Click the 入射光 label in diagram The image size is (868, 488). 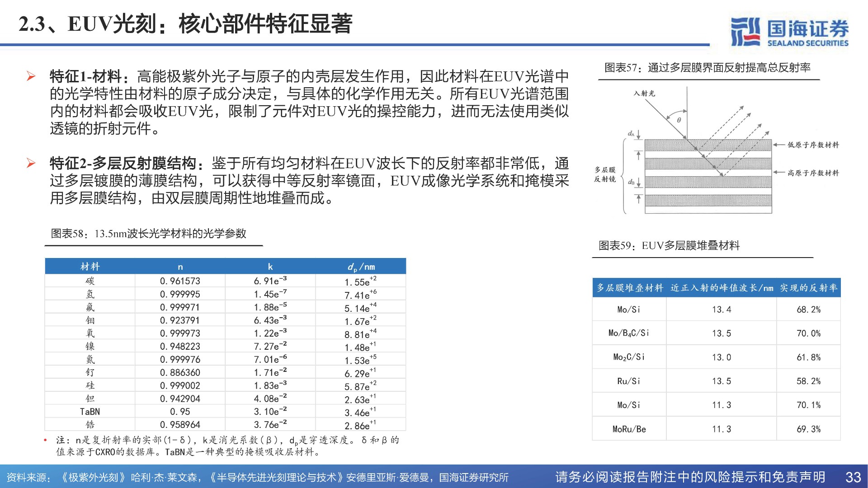point(644,94)
